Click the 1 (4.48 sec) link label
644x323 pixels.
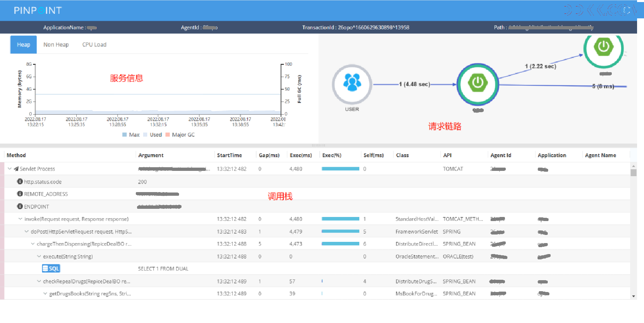[x=414, y=84]
